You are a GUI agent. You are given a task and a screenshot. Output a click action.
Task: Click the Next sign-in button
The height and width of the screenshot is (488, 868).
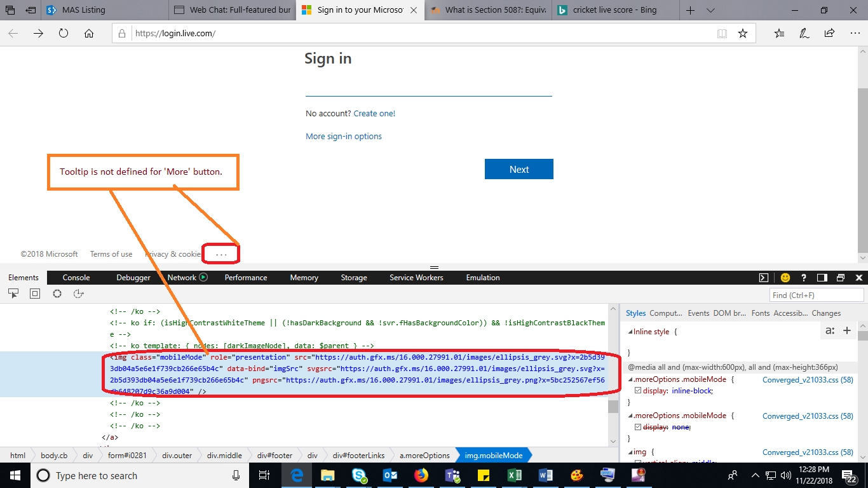point(519,169)
